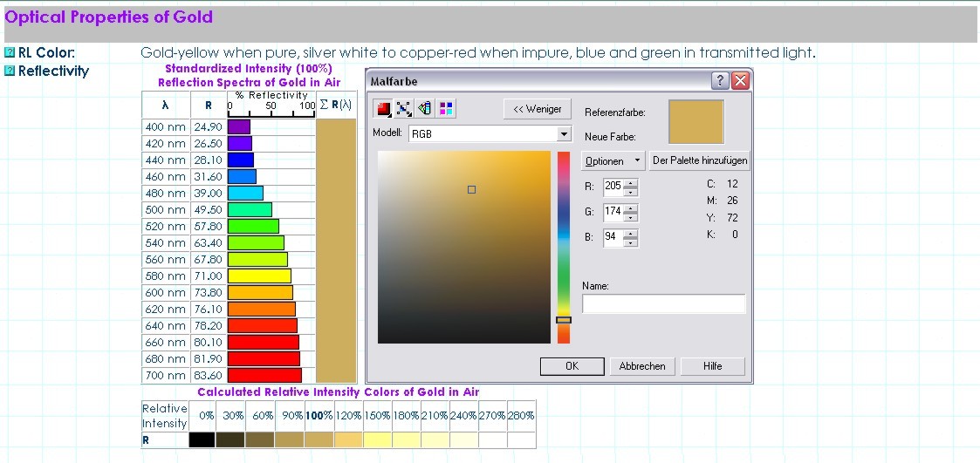This screenshot has height=463, width=980.
Task: Select the color viewers icon in Malfarbe
Action: pyautogui.click(x=383, y=108)
